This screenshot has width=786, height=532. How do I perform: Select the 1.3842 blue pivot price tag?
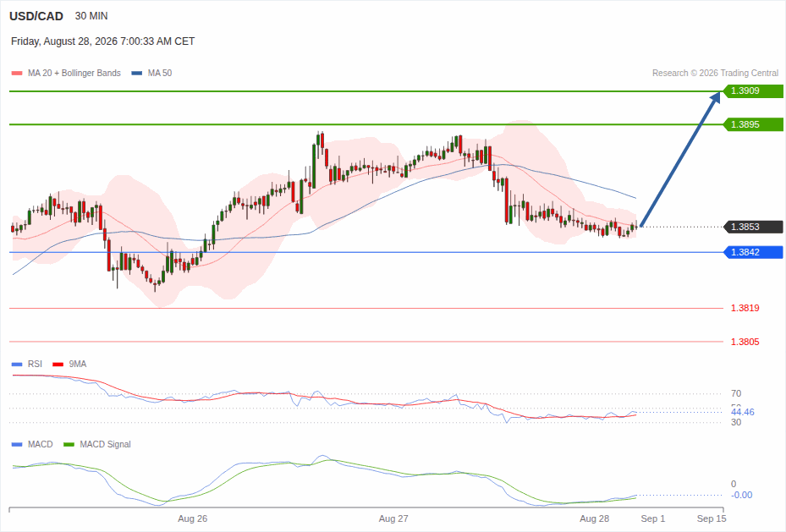point(753,252)
